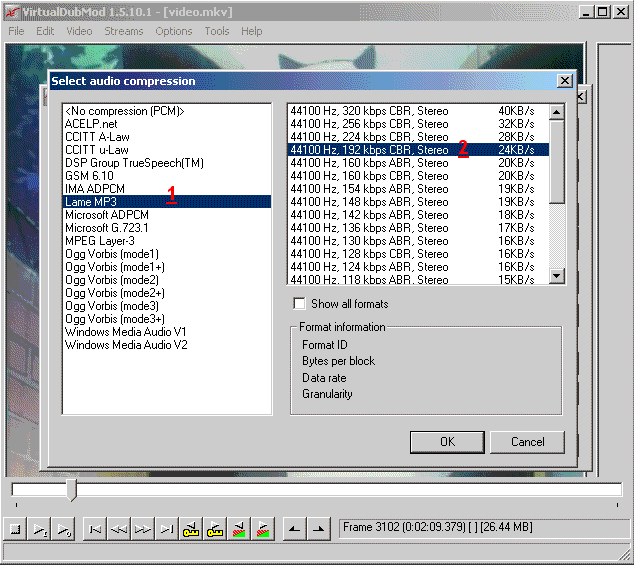
Task: Jump to the start of video
Action: 95,529
